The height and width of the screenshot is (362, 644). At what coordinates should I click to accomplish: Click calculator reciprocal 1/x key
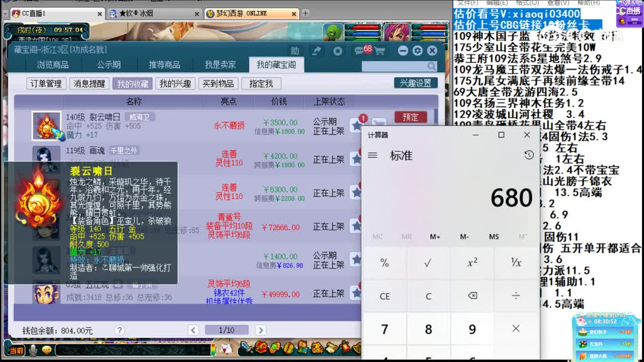click(516, 262)
